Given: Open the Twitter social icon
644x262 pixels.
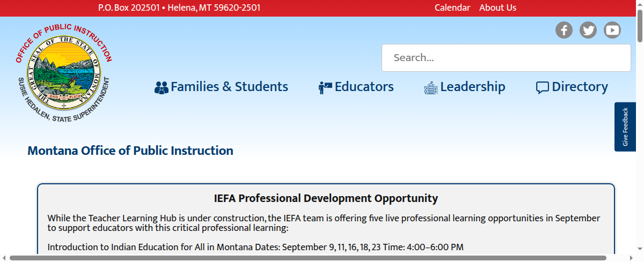Looking at the screenshot, I should click(588, 30).
